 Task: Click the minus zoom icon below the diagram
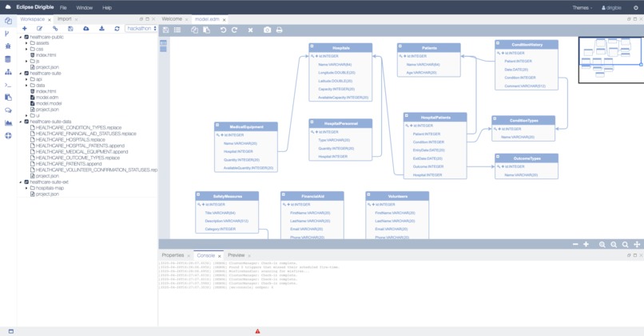(575, 244)
